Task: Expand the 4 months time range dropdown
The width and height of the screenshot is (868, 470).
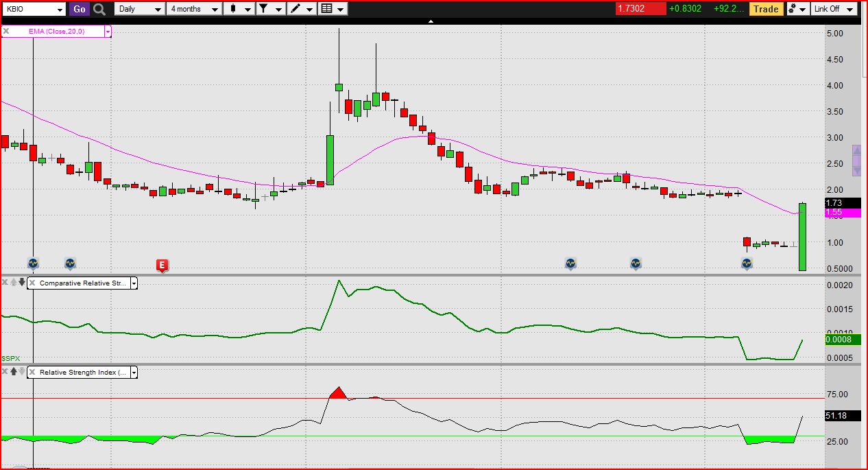Action: (195, 9)
